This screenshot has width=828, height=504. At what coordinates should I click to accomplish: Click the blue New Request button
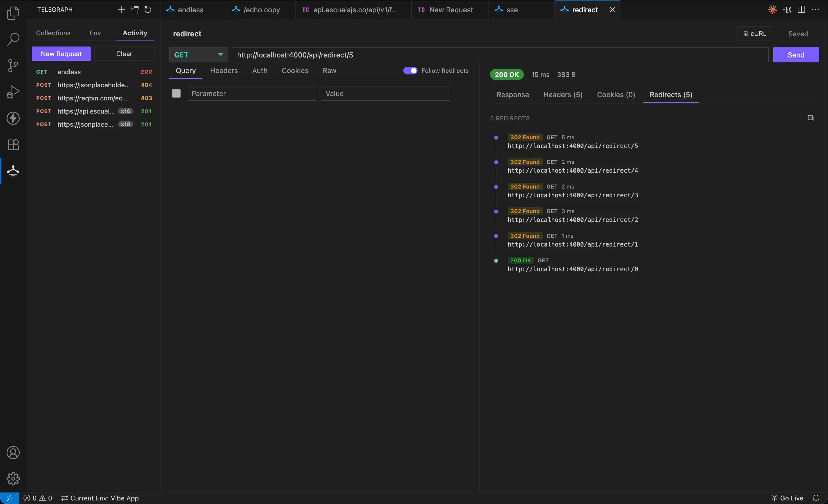point(61,54)
